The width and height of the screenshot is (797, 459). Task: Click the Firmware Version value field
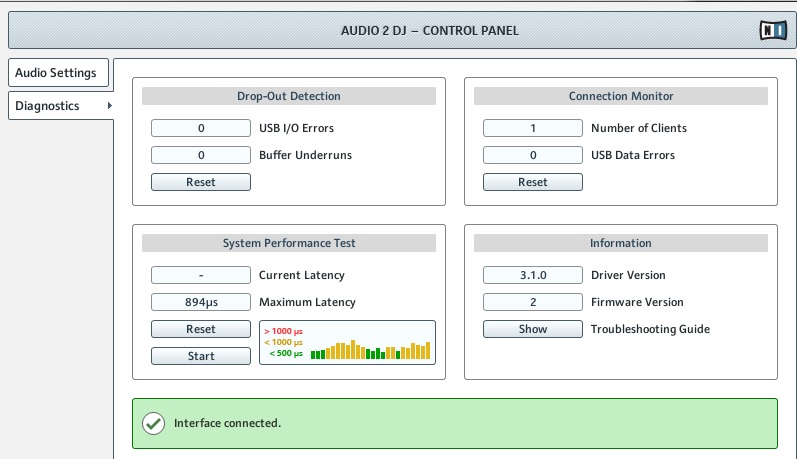(x=532, y=302)
